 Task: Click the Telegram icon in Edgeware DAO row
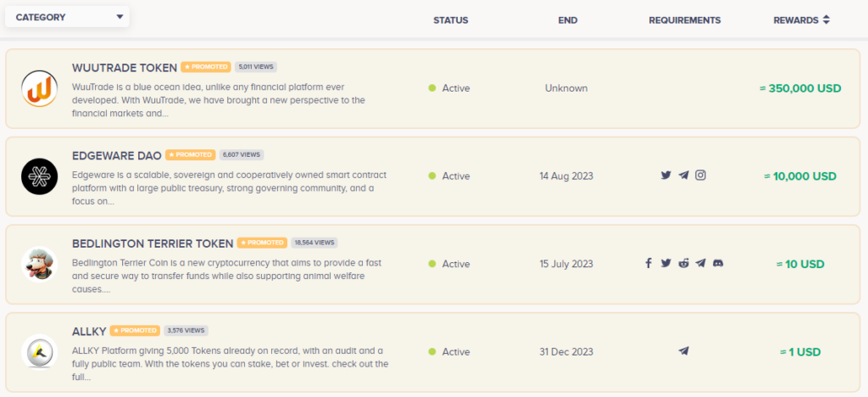683,176
